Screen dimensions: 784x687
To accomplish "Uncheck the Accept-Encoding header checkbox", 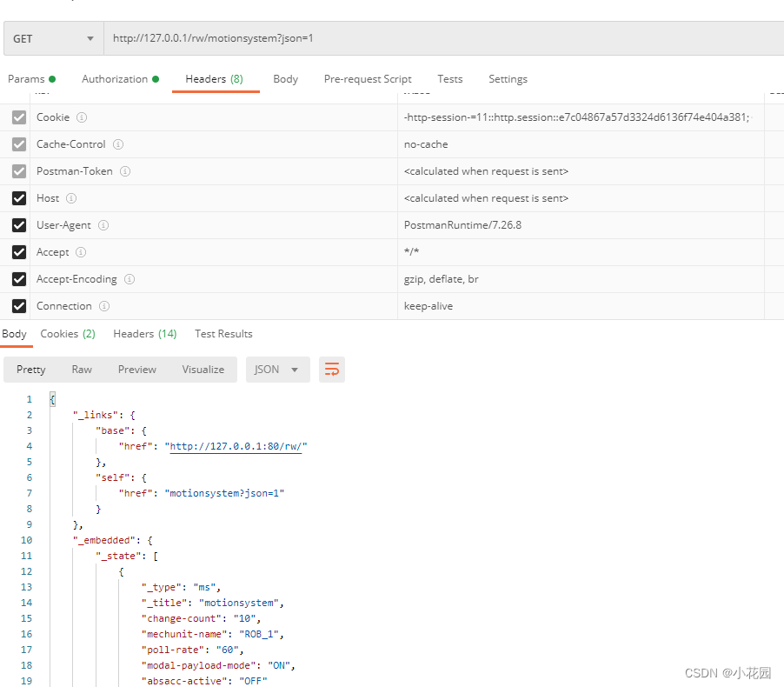I will [19, 279].
